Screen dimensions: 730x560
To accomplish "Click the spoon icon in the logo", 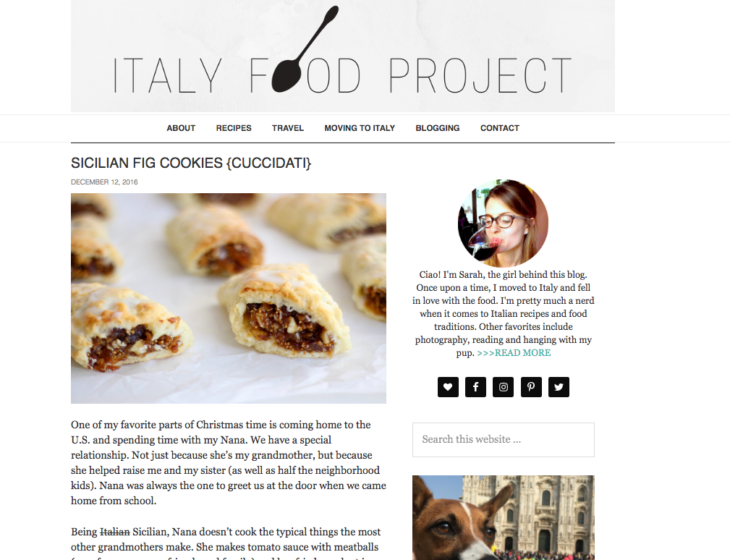I will click(x=302, y=50).
